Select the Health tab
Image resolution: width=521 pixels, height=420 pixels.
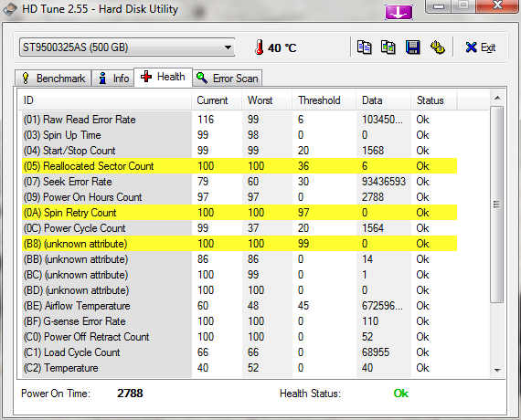click(x=163, y=77)
